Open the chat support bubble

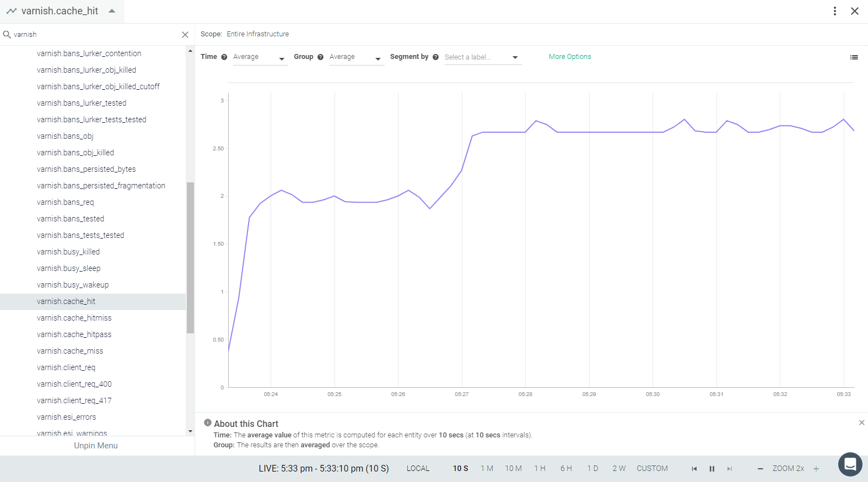[850, 464]
